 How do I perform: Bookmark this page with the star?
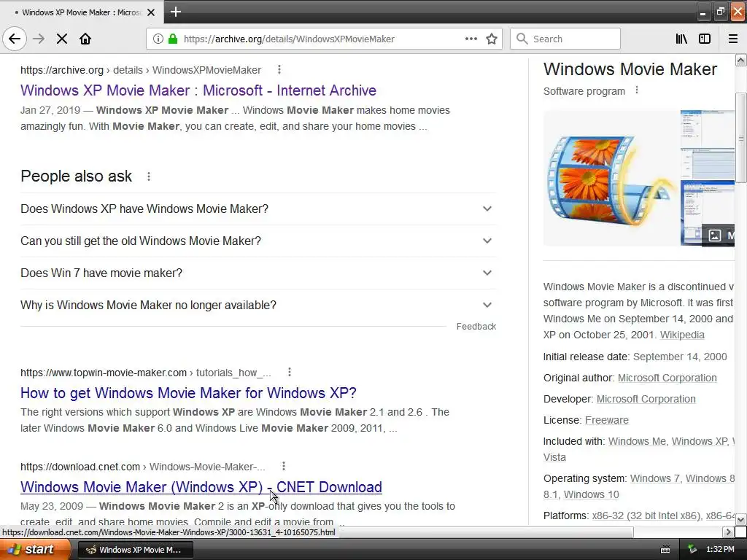point(492,39)
